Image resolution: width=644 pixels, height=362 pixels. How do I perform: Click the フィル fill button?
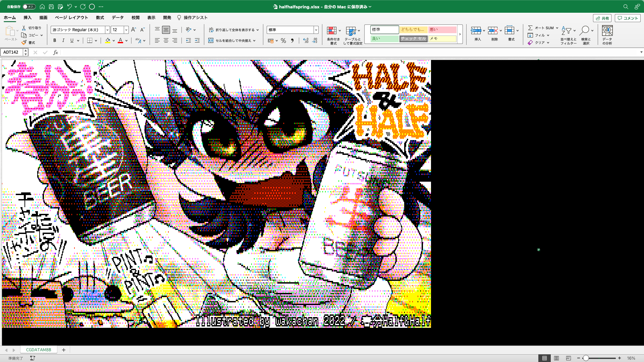tap(538, 35)
